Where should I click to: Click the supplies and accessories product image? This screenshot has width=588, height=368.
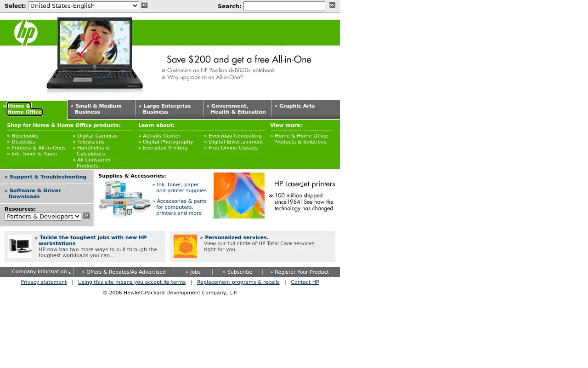coord(124,199)
